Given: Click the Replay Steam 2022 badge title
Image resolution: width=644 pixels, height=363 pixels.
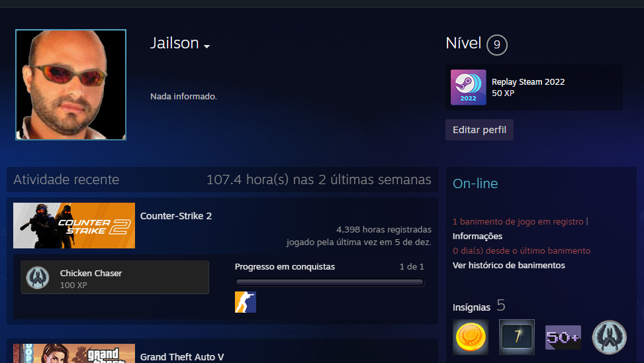Looking at the screenshot, I should click(x=528, y=82).
